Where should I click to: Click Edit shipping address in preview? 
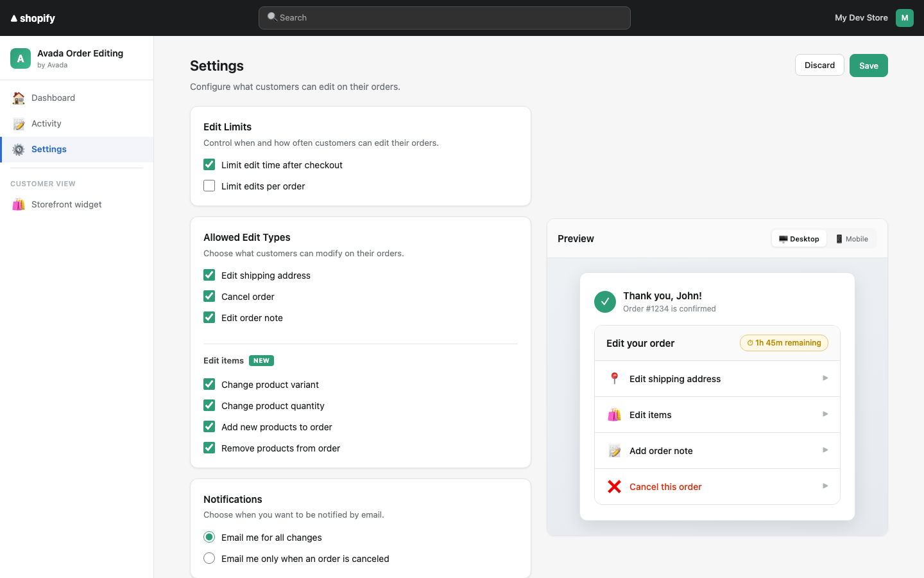coord(675,379)
